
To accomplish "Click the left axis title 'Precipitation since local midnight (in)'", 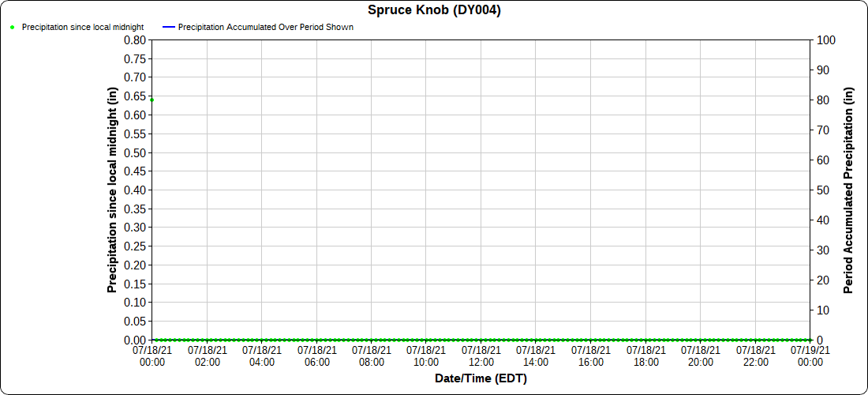I will coord(112,190).
